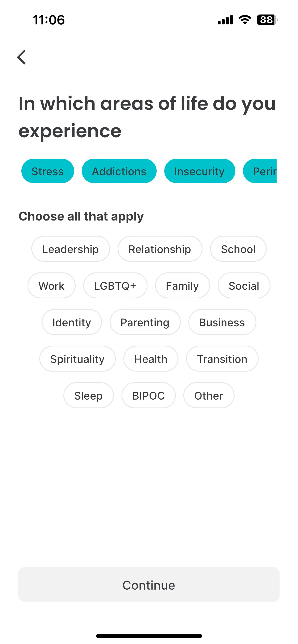Image resolution: width=298 pixels, height=644 pixels.
Task: Select the Health chip
Action: [x=151, y=359]
